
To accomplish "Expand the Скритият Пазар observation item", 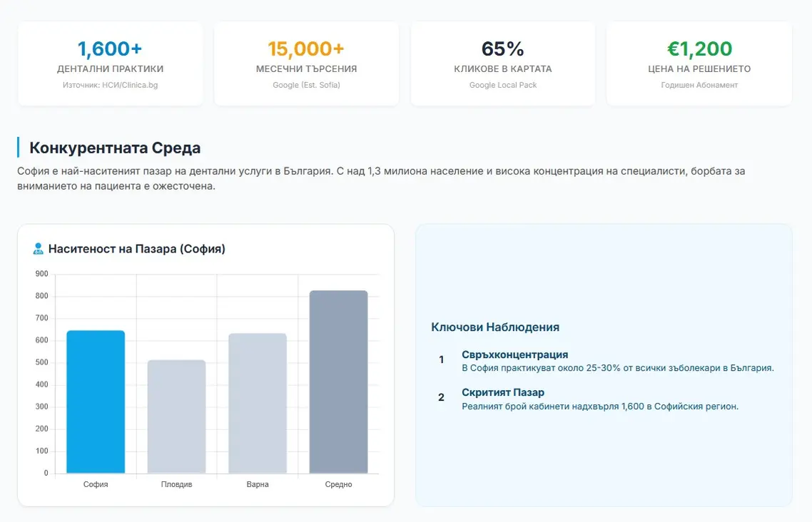I will [503, 391].
